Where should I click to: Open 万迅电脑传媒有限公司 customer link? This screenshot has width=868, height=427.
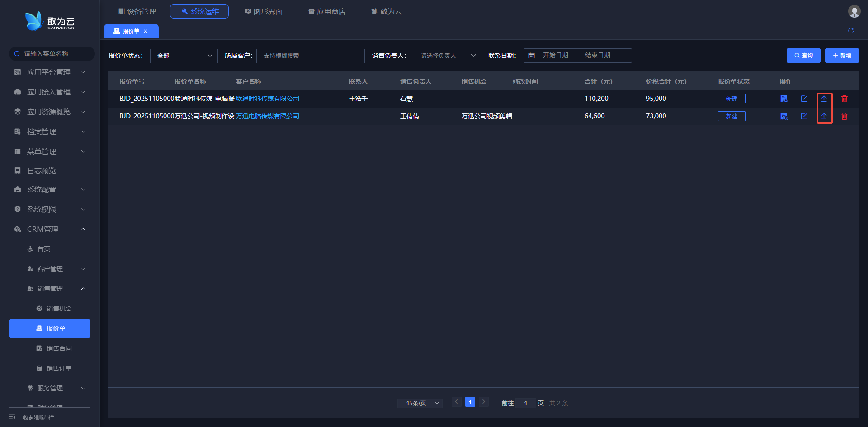[268, 116]
